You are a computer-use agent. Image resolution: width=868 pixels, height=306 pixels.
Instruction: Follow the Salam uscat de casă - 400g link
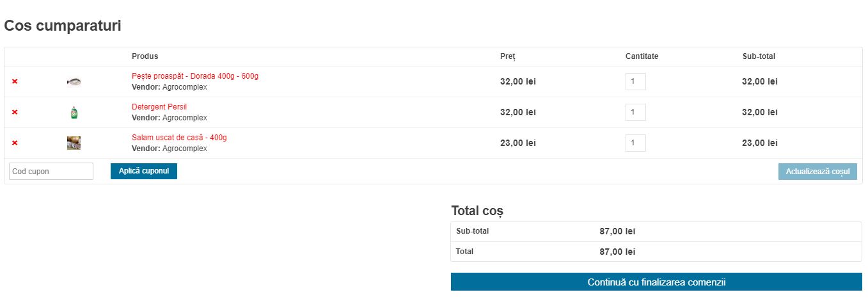pyautogui.click(x=179, y=138)
